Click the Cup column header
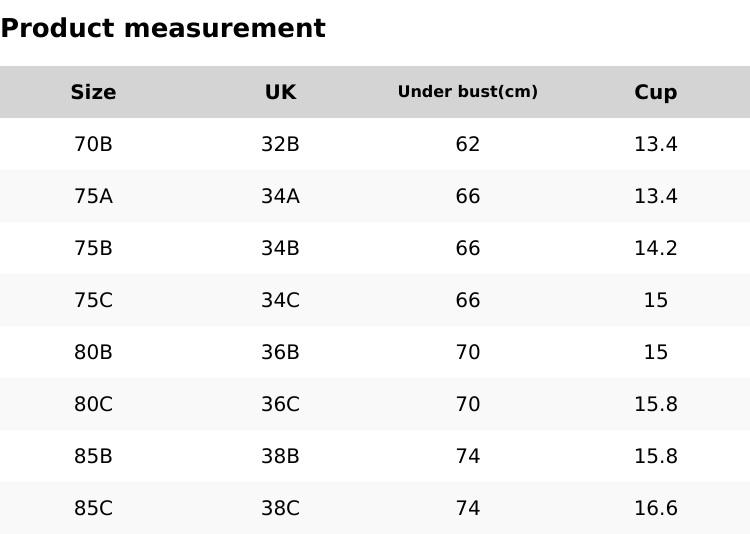 point(655,92)
